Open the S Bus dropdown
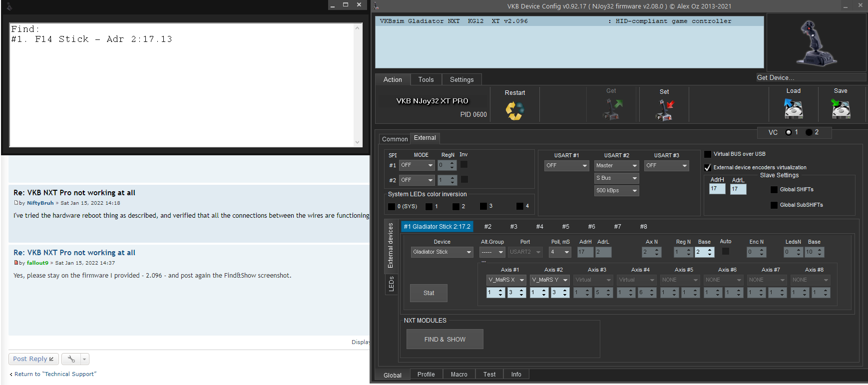Image resolution: width=868 pixels, height=385 pixels. tap(617, 178)
